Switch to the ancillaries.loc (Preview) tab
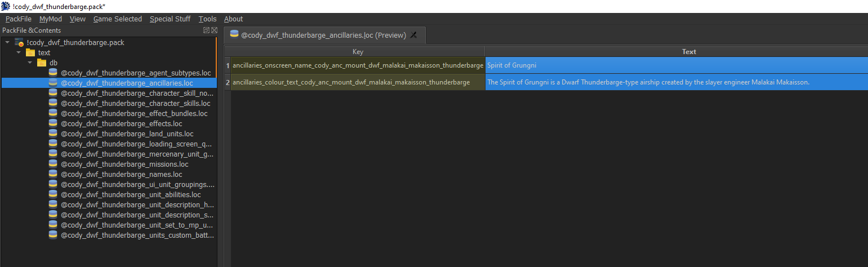 pos(323,35)
